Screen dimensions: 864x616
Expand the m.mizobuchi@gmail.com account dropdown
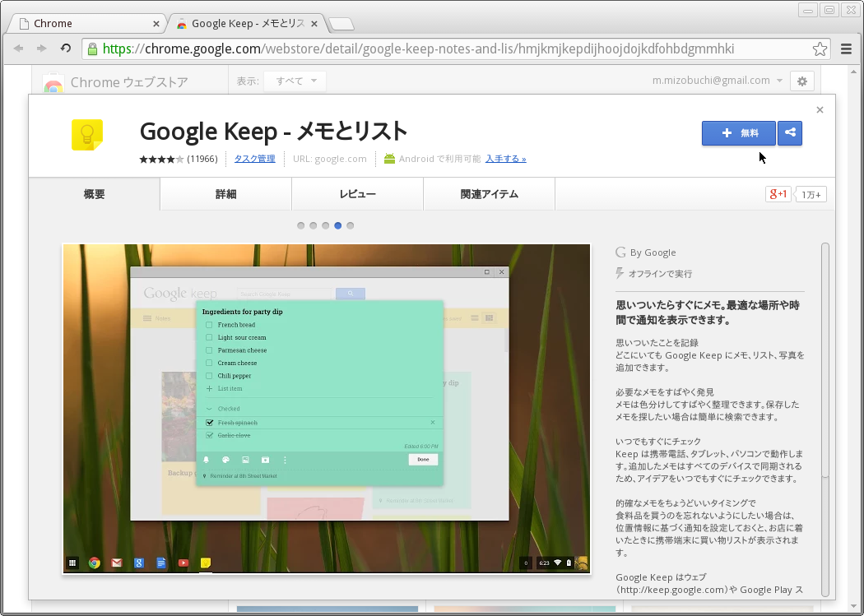[718, 81]
